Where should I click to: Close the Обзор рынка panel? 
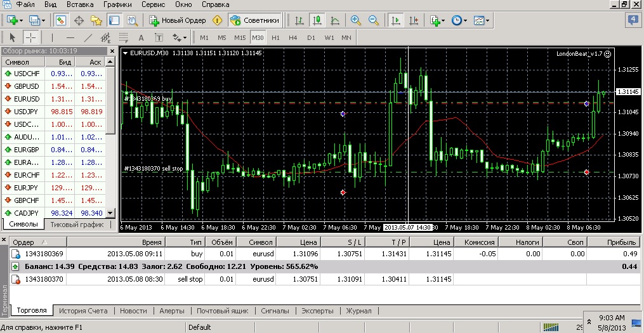tap(112, 51)
